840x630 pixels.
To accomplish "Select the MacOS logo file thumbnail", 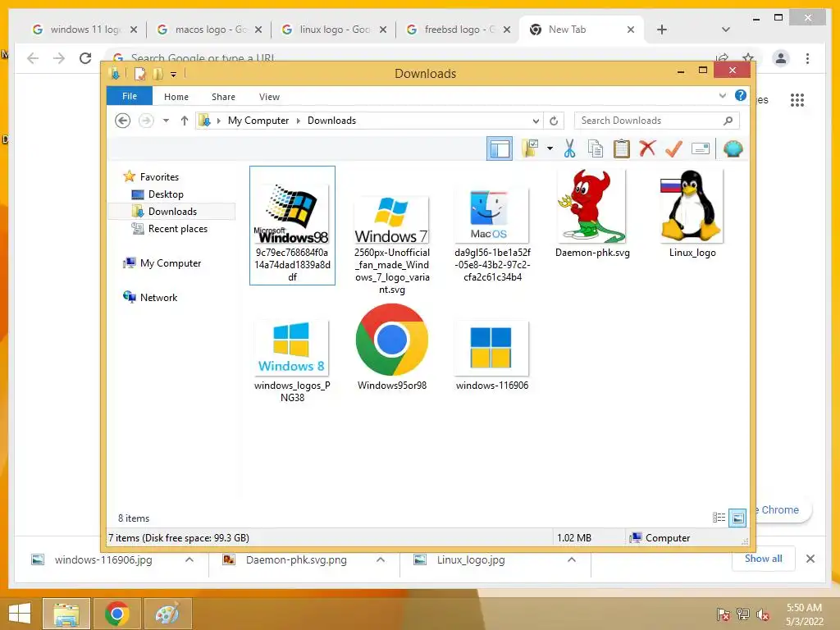I will click(x=492, y=235).
